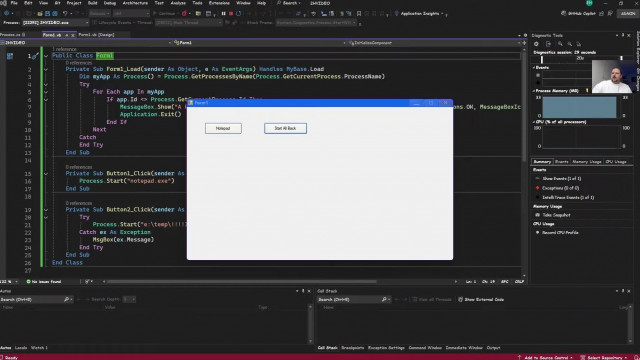640x360 pixels.
Task: Open Diagnostic Tools settings gear
Action: click(536, 44)
